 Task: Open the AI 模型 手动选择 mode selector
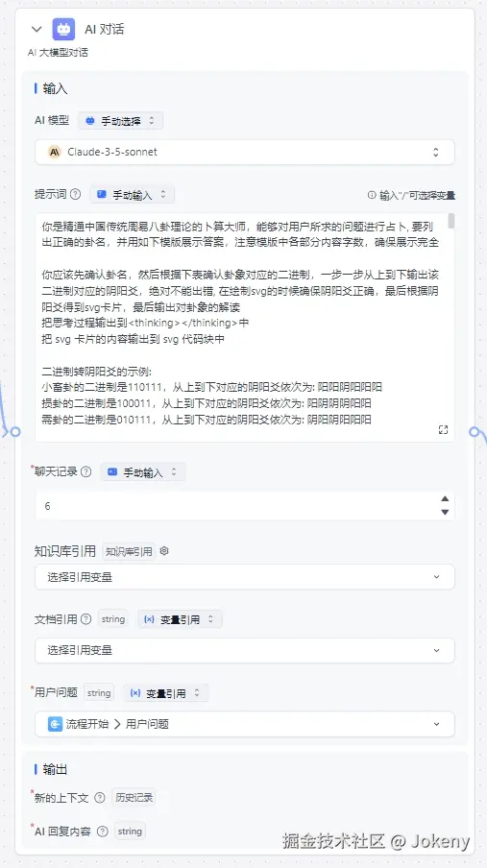coord(120,121)
